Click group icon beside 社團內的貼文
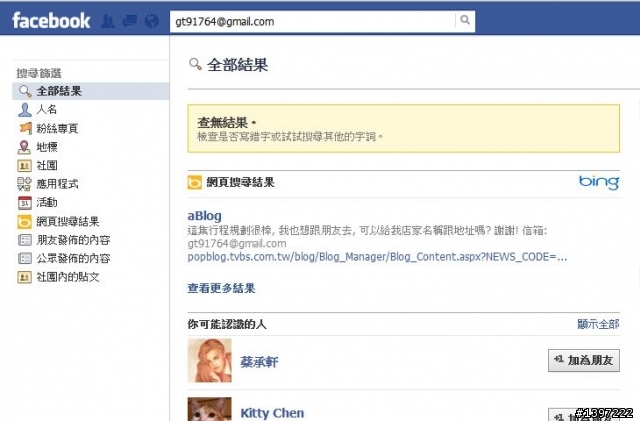 pyautogui.click(x=24, y=277)
